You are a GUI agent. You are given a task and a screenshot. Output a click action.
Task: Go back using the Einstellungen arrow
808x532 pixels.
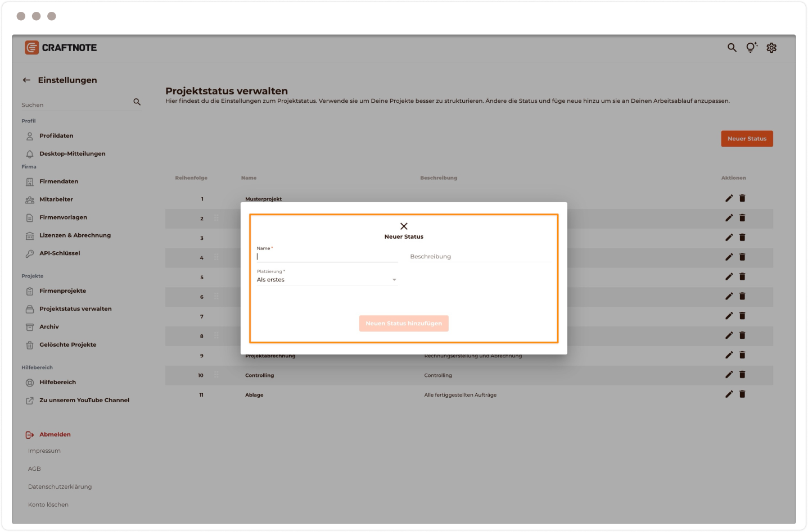pyautogui.click(x=26, y=80)
